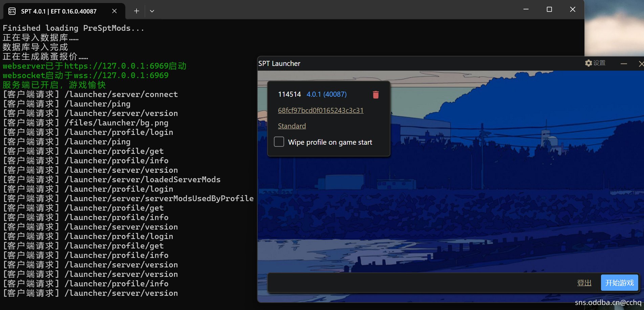
Task: Click the SPT Launcher title bar text
Action: (279, 64)
